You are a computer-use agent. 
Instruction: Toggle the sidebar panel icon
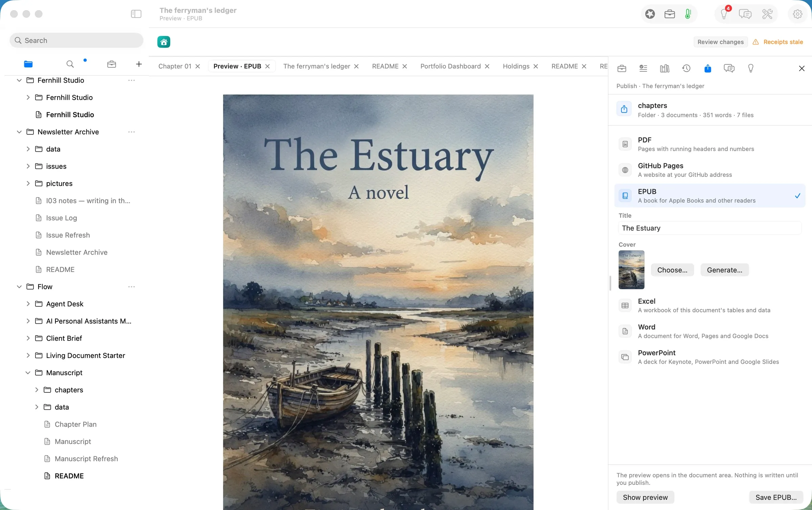[136, 14]
